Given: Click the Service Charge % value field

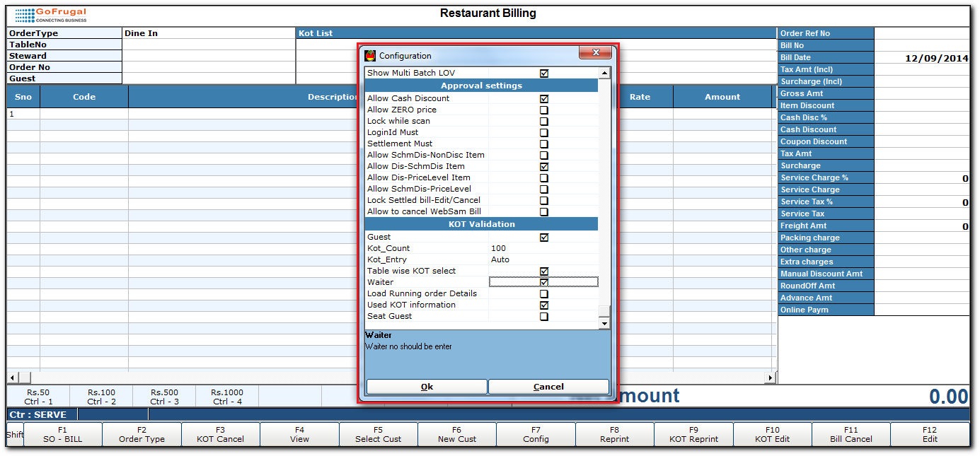Looking at the screenshot, I should tap(922, 178).
